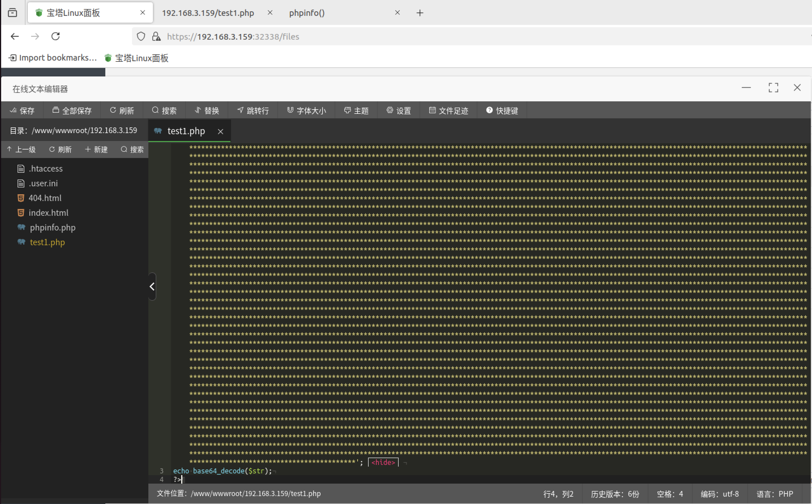Click the document icon beside .user.ini
Screen dimensions: 812x504
21,183
